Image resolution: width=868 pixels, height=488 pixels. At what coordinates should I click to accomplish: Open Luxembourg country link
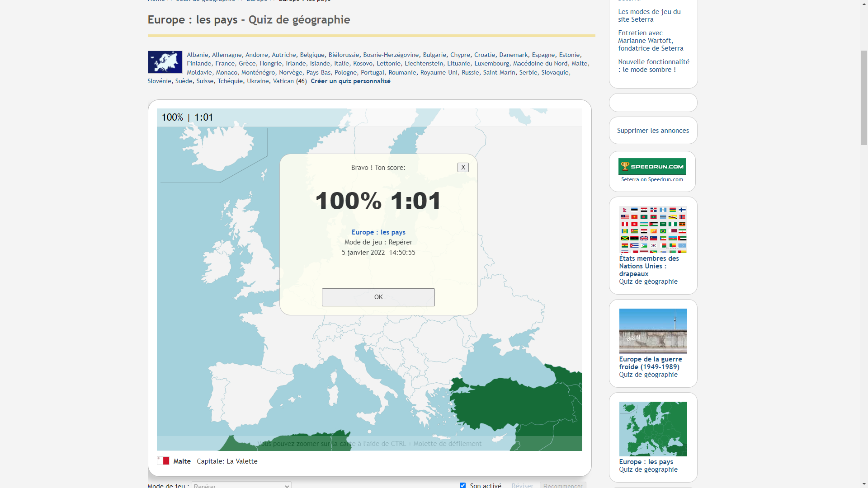click(491, 63)
